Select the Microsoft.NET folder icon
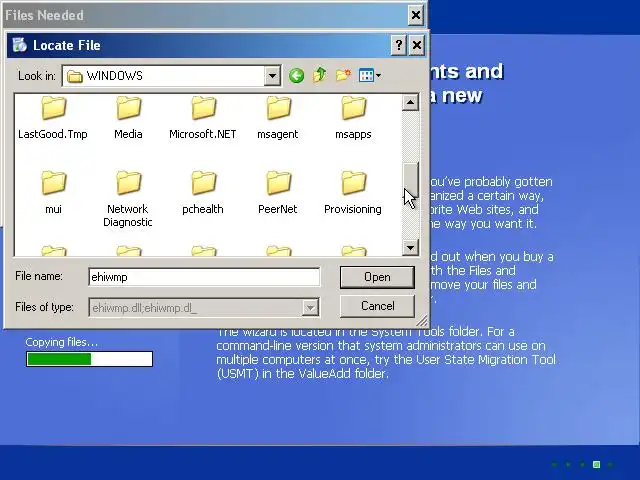 pyautogui.click(x=203, y=108)
